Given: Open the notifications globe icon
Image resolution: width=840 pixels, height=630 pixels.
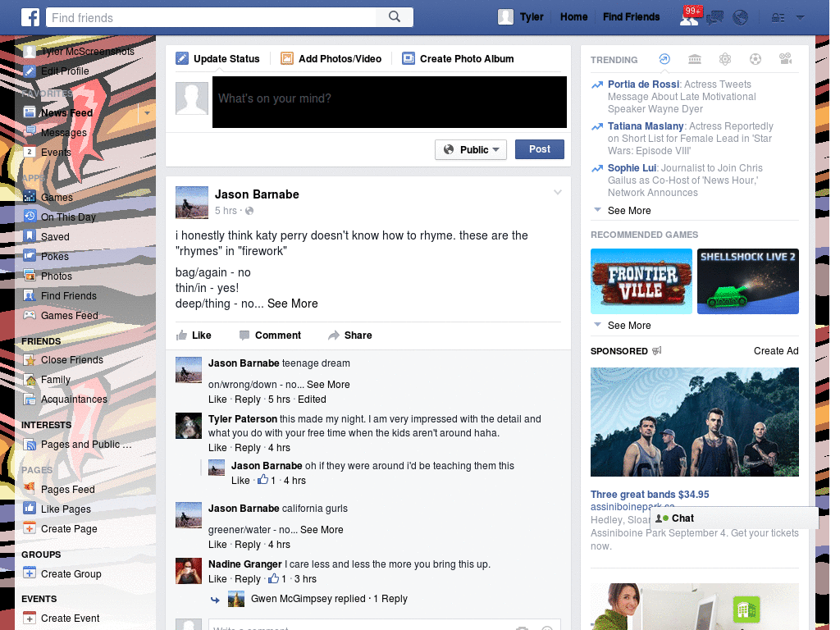Looking at the screenshot, I should click(x=741, y=18).
